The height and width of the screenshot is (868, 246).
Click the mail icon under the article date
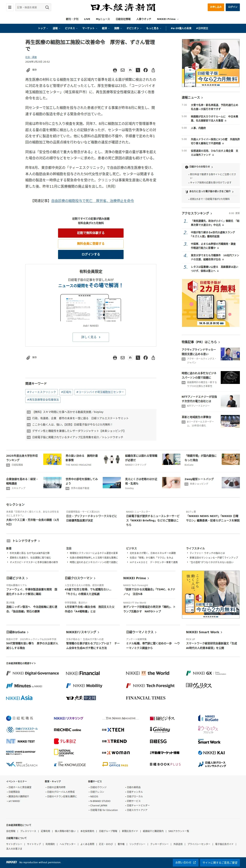pos(123,70)
